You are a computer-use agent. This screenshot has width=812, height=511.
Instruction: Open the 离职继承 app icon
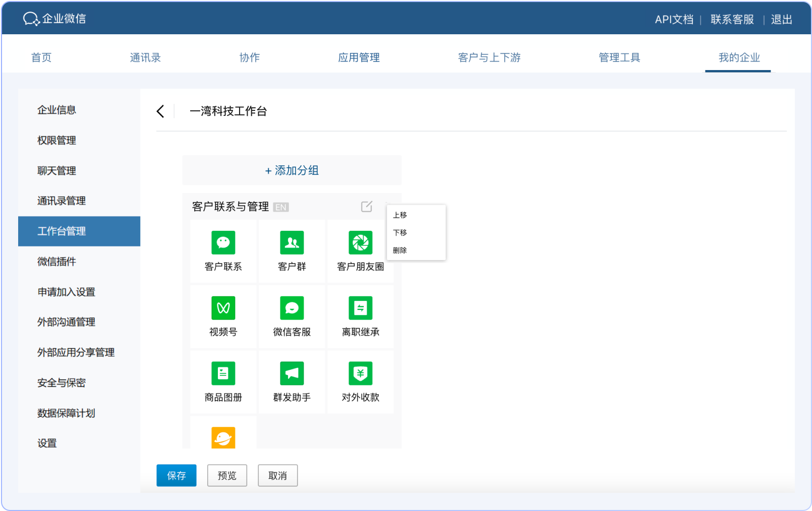pos(361,308)
